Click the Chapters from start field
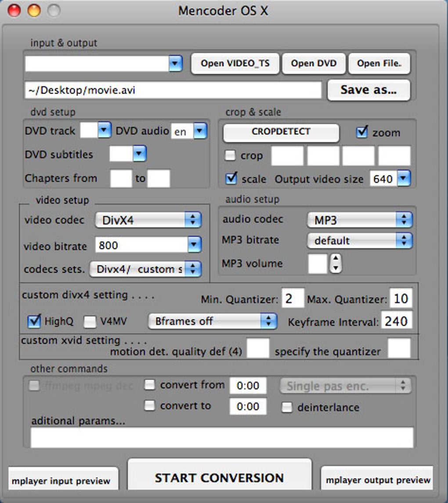Image resolution: width=448 pixels, height=503 pixels. pos(121,179)
